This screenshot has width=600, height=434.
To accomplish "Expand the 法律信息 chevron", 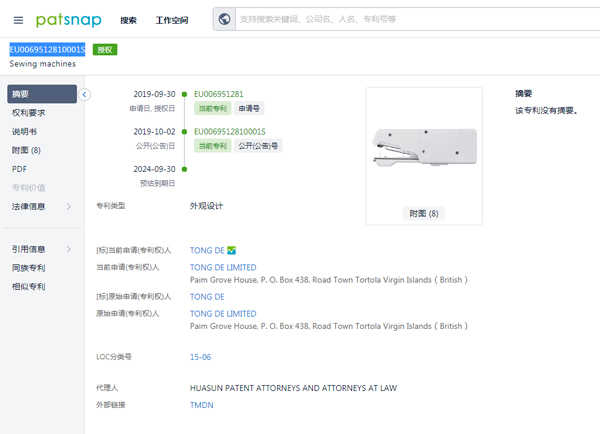I will coord(69,207).
